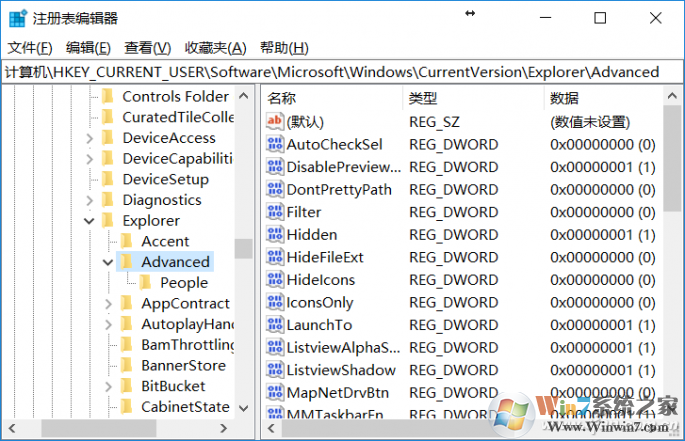Click the registry path address bar

point(342,72)
